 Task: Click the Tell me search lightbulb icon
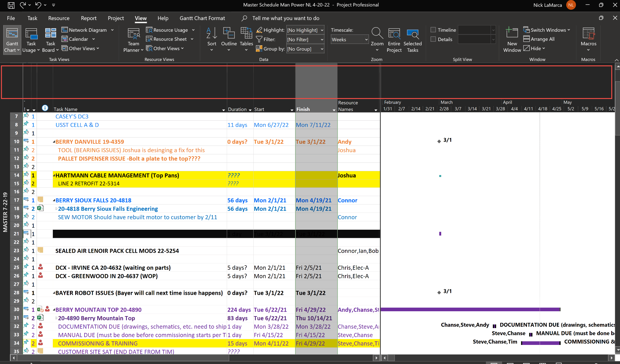click(245, 18)
